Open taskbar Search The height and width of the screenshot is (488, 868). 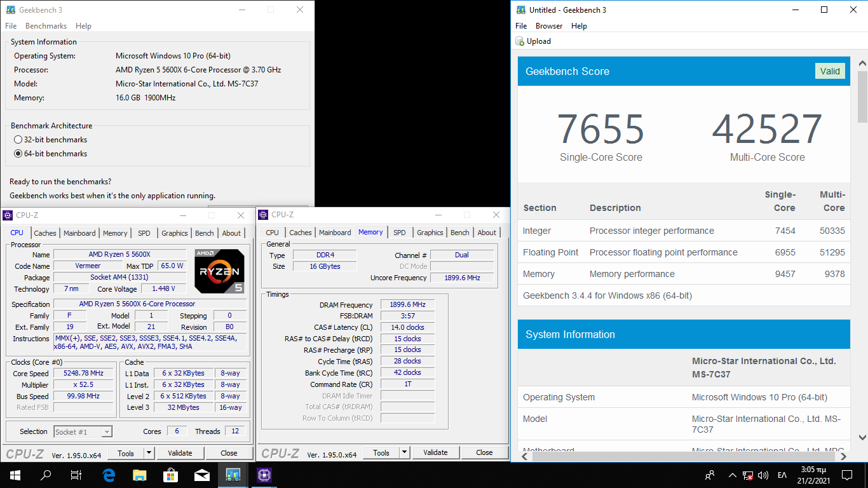(x=46, y=475)
